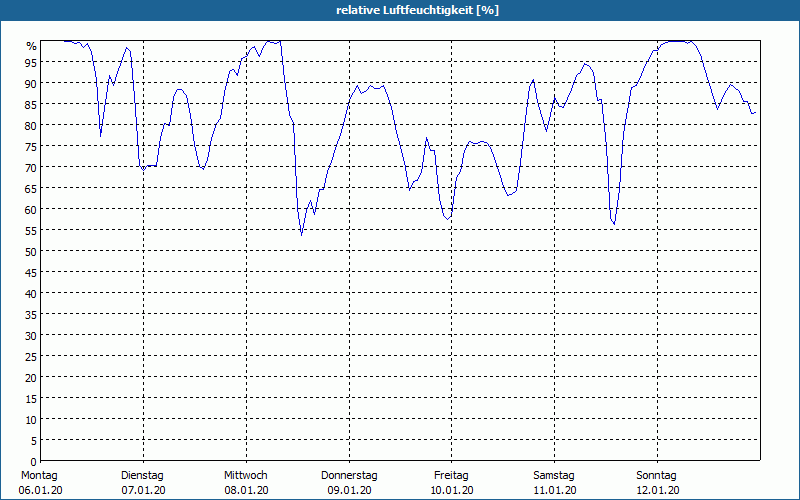The width and height of the screenshot is (800, 500).
Task: Select the Montag day label
Action: tap(39, 476)
